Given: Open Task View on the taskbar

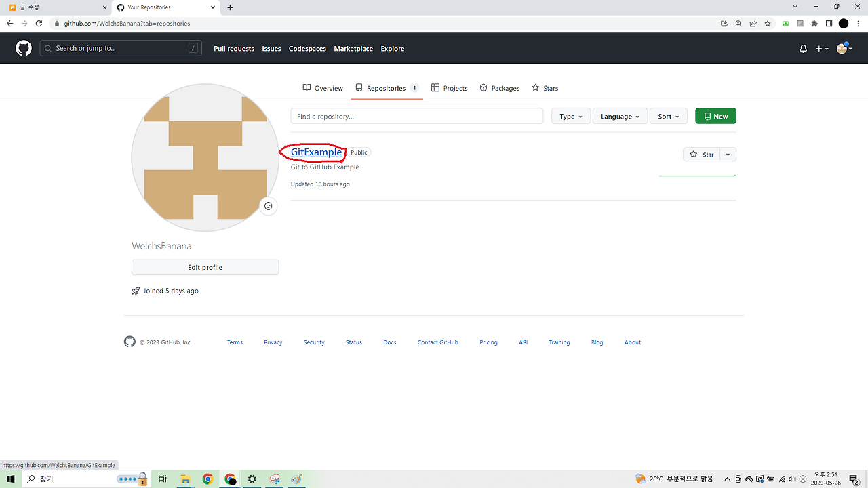Looking at the screenshot, I should click(163, 479).
